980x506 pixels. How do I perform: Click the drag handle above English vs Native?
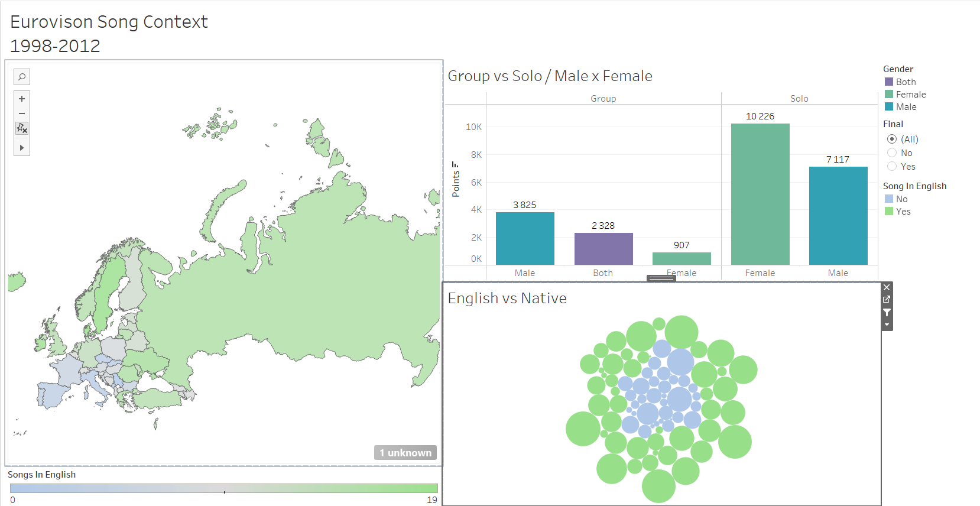(661, 278)
